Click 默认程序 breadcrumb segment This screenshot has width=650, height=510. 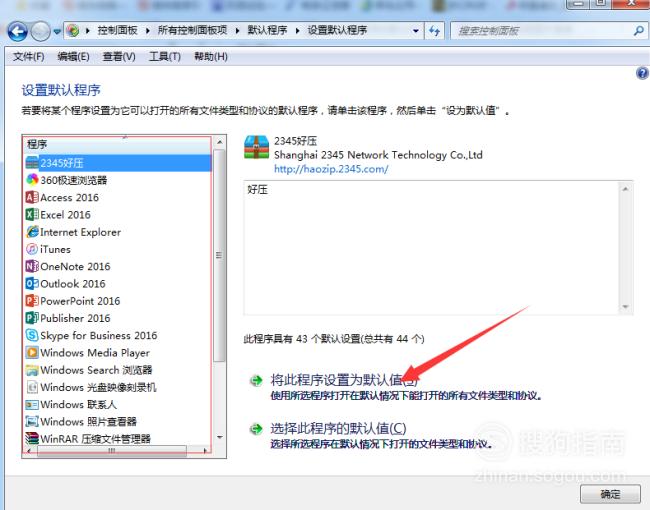click(267, 30)
